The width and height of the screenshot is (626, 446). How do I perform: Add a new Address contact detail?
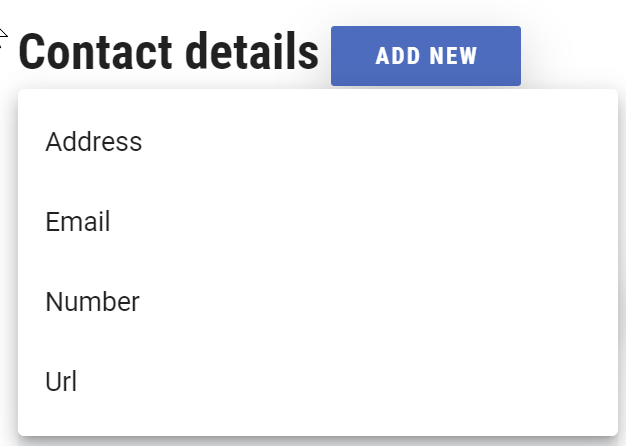pyautogui.click(x=94, y=142)
